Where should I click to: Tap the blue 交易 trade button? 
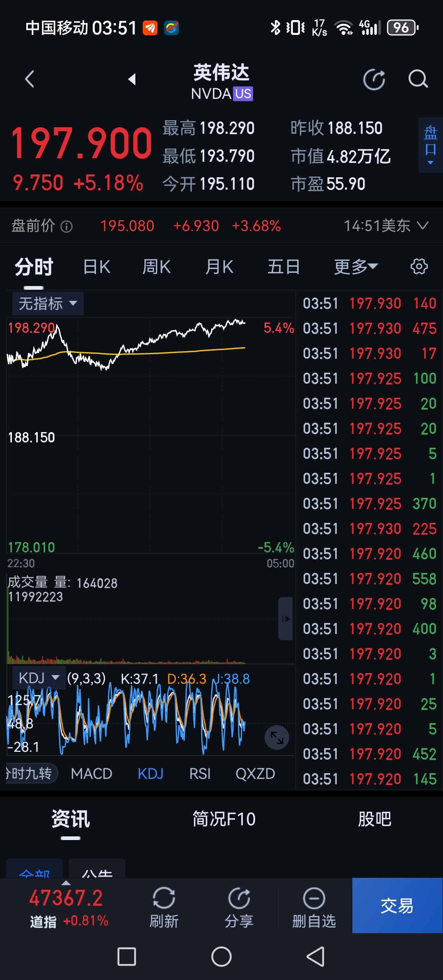point(397,906)
